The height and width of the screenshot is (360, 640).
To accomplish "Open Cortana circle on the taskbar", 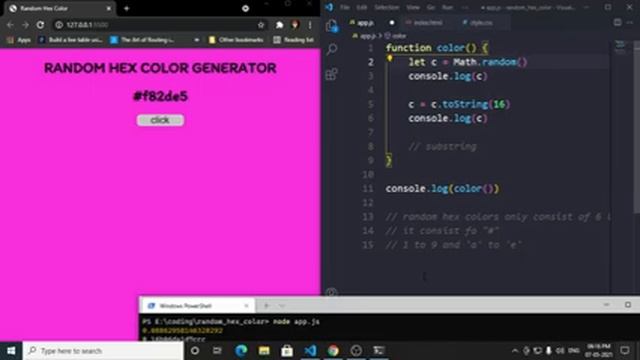I will [x=195, y=351].
